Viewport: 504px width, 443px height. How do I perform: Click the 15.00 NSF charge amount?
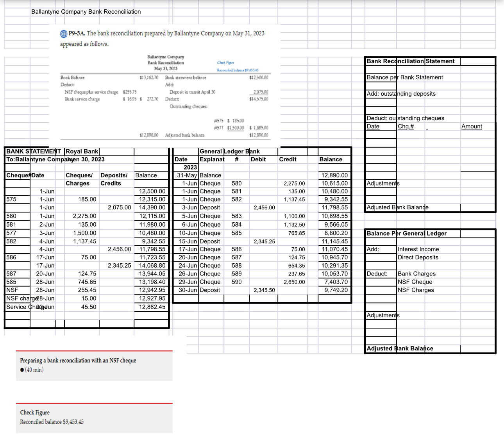click(x=89, y=298)
